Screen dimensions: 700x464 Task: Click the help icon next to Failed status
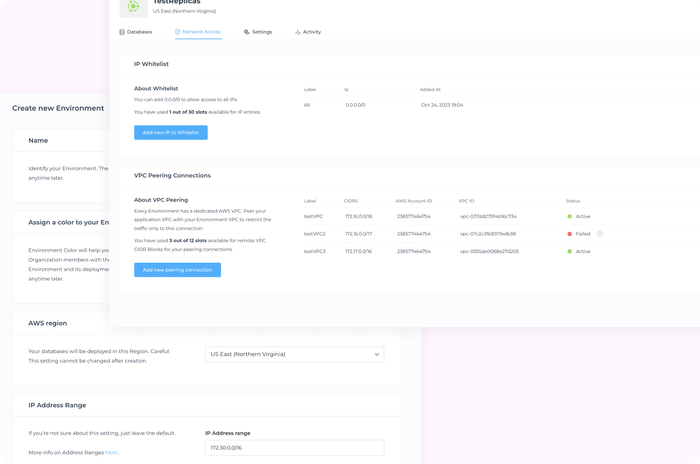[600, 234]
